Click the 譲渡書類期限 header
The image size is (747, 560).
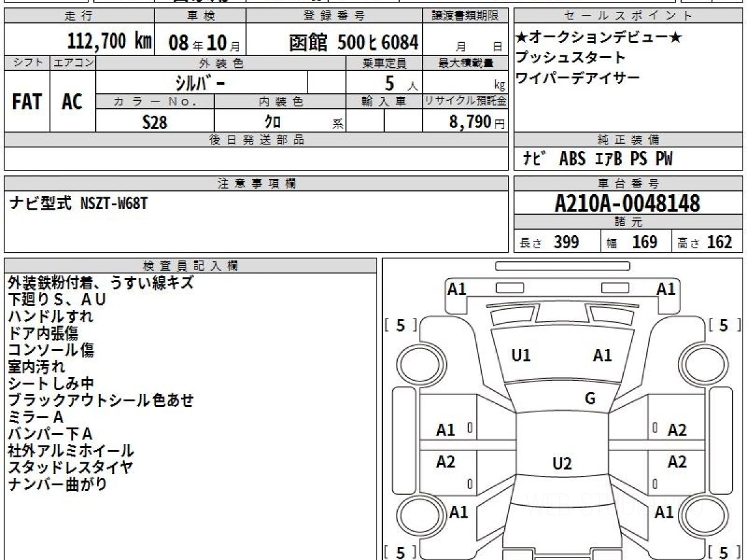pyautogui.click(x=466, y=16)
